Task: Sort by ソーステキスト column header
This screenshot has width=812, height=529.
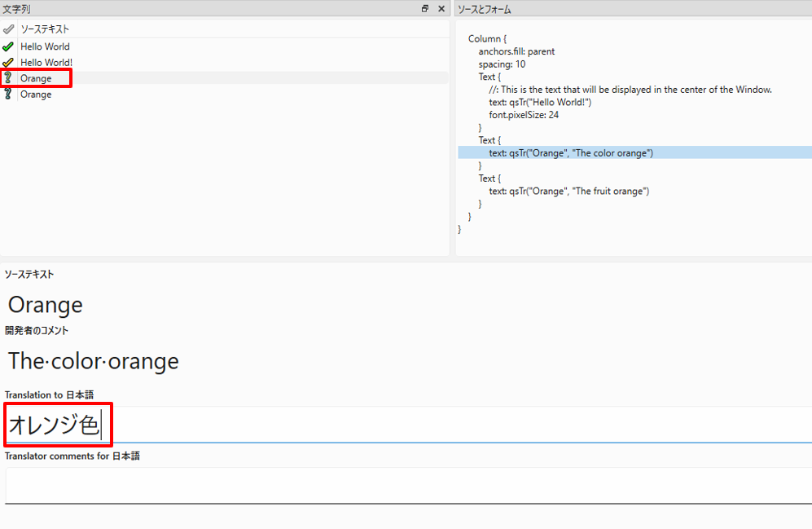Action: 45,29
